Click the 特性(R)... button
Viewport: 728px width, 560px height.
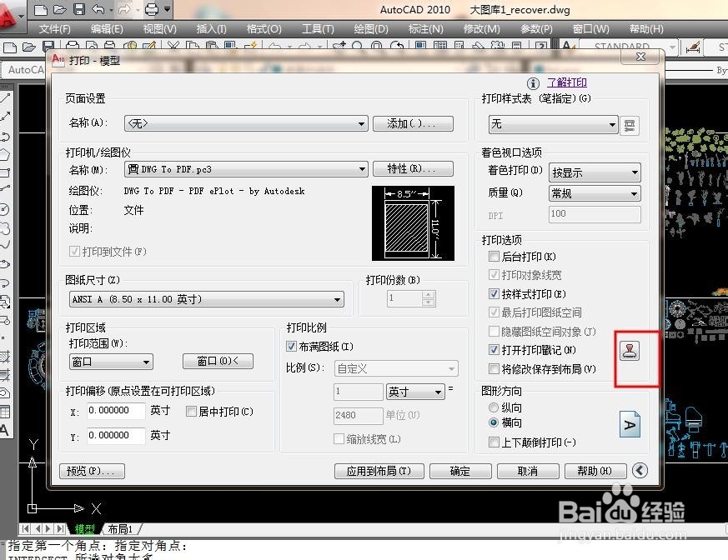(x=413, y=169)
